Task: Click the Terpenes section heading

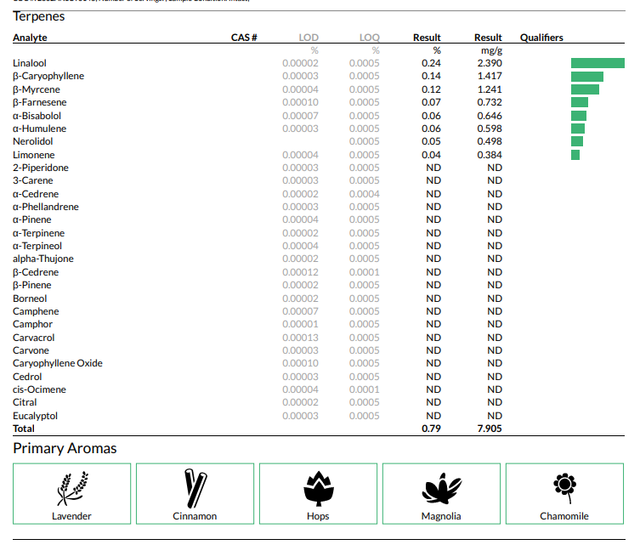Action: pyautogui.click(x=39, y=16)
